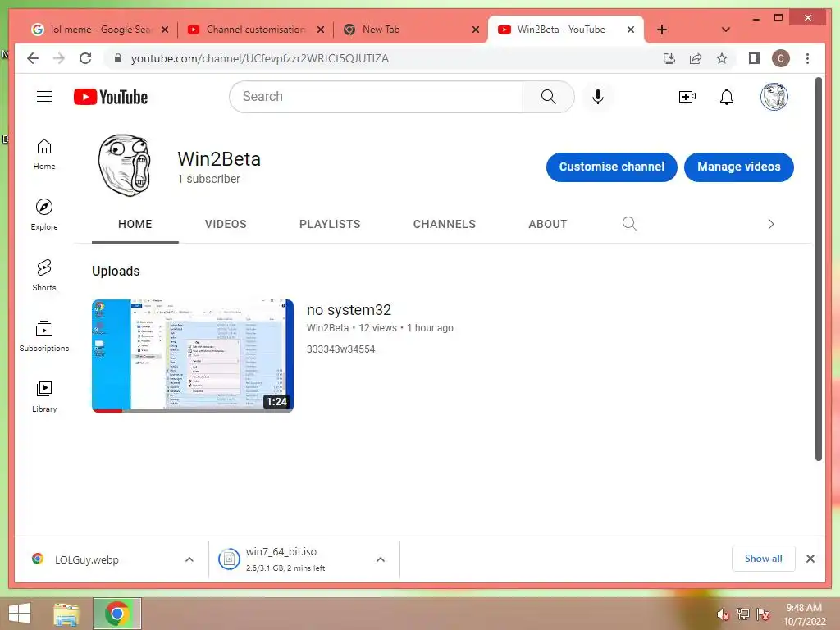
Task: Click the page vertical scrollbar
Action: click(x=819, y=269)
